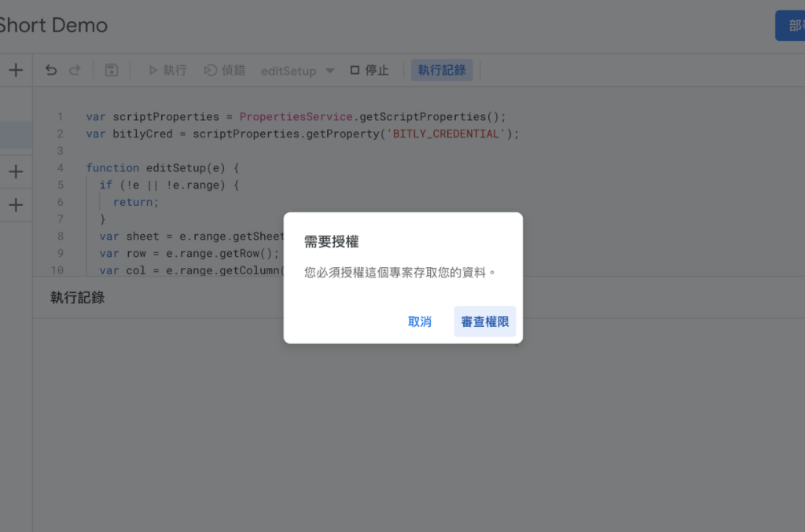
Task: Click the 'BITLY_CREDENTIAL' string in line 2
Action: pos(447,134)
